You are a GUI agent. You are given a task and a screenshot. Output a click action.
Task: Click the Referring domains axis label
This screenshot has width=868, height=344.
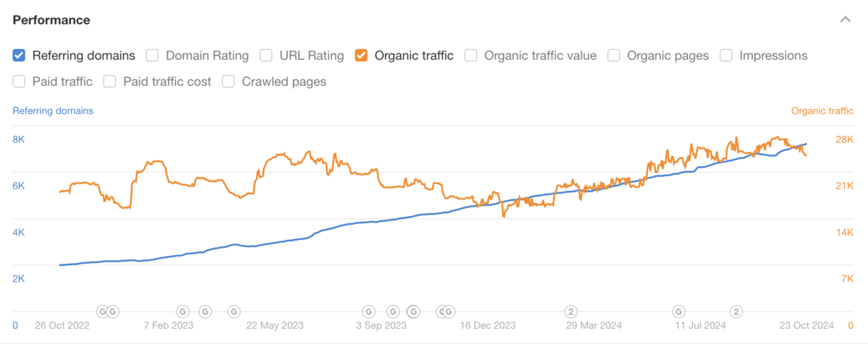53,111
